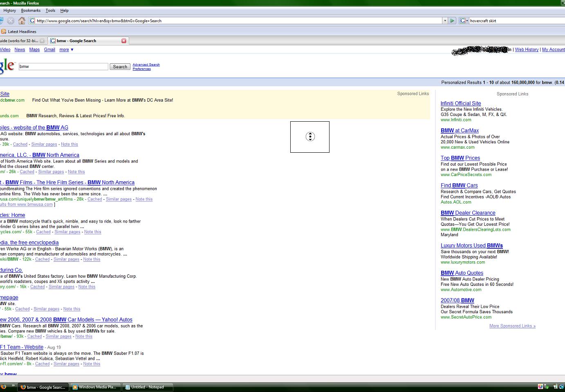The width and height of the screenshot is (565, 392).
Task: Open the BMW at CarMax ad
Action: click(460, 131)
